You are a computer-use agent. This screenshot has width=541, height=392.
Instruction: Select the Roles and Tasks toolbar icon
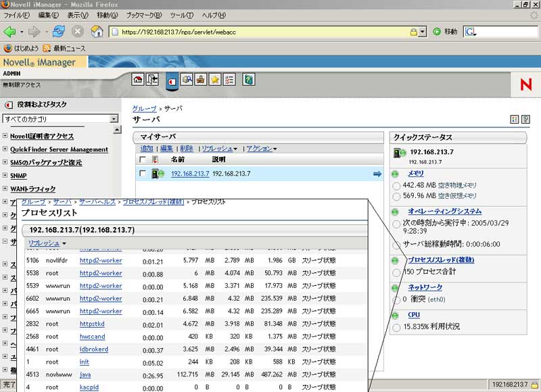click(x=172, y=81)
